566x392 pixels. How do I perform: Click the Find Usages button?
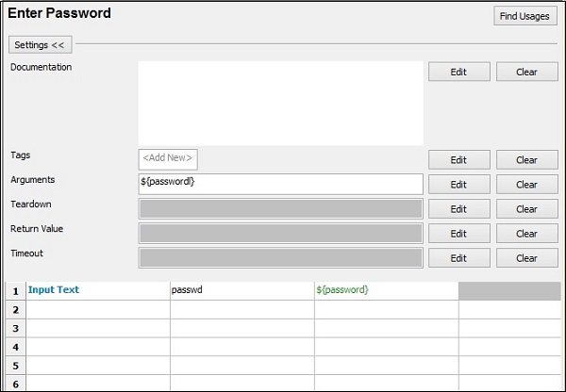pos(525,16)
